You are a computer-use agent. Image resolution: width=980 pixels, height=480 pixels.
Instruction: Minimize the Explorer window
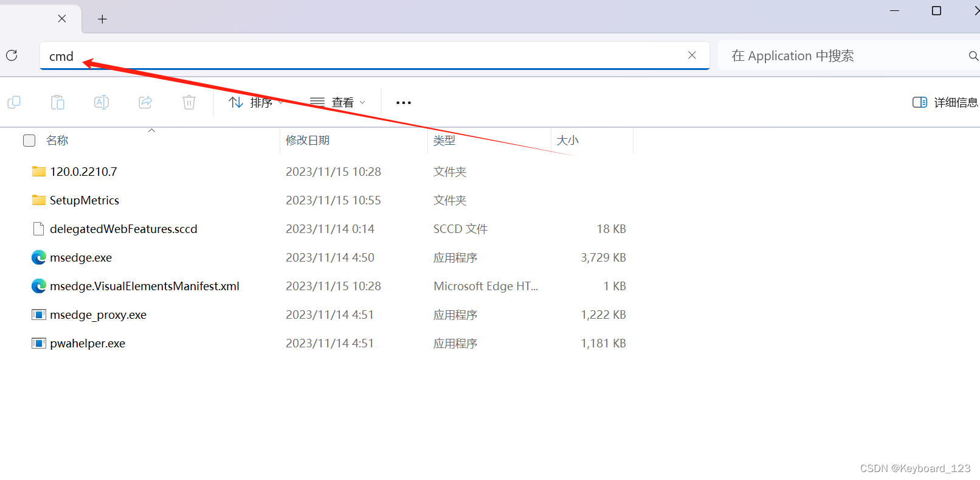(894, 10)
